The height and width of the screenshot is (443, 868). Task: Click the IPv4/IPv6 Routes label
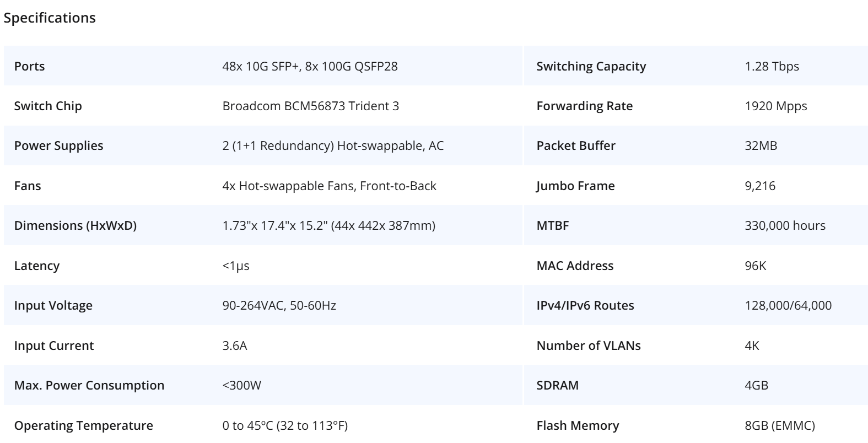tap(585, 305)
